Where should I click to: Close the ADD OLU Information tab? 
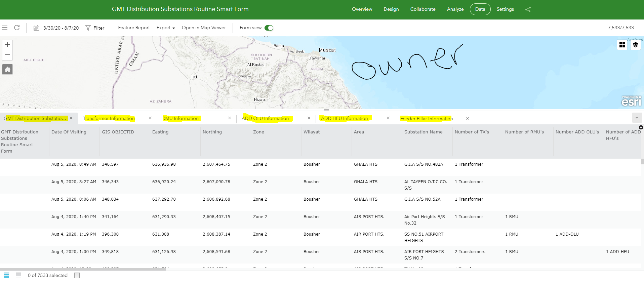coord(309,118)
